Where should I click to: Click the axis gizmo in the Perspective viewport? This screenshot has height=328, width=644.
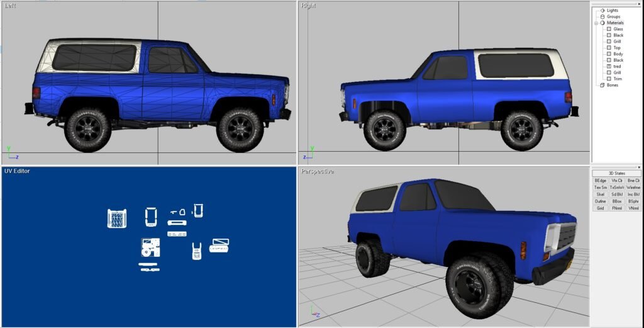310,311
